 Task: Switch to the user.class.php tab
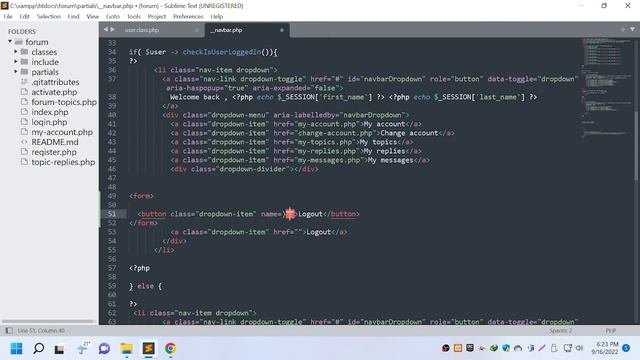coord(142,30)
